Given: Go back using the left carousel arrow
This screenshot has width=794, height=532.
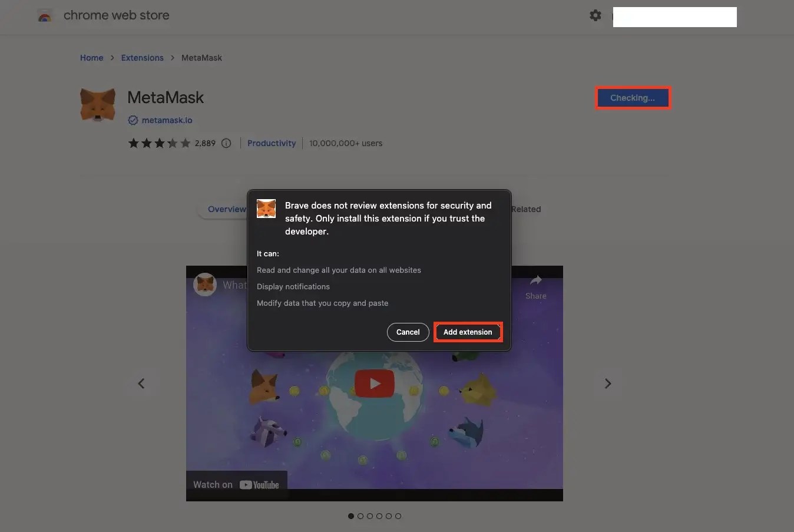Looking at the screenshot, I should click(141, 383).
